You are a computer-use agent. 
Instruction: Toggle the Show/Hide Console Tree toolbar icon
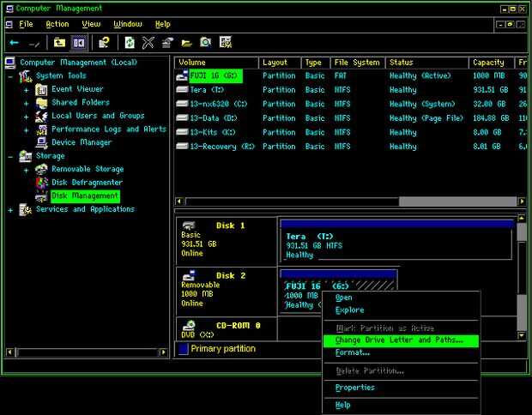(78, 42)
